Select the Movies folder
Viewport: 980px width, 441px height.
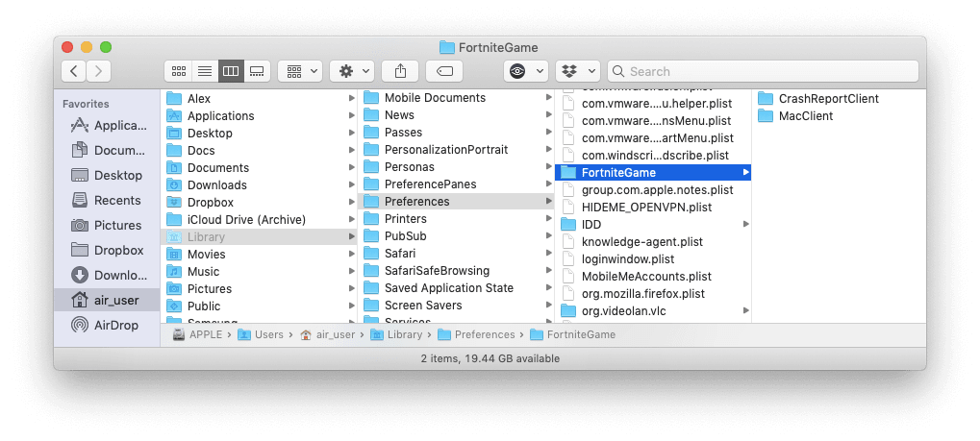259,255
